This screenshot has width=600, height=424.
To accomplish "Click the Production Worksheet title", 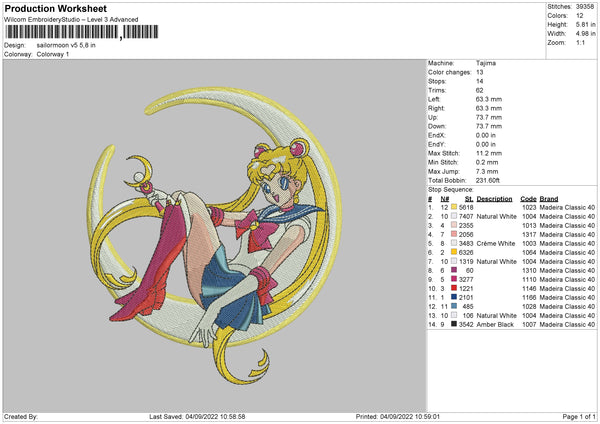I will coord(55,8).
